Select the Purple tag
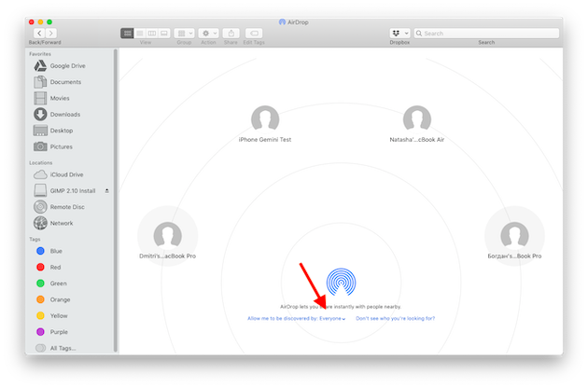The height and width of the screenshot is (388, 588). tap(51, 332)
